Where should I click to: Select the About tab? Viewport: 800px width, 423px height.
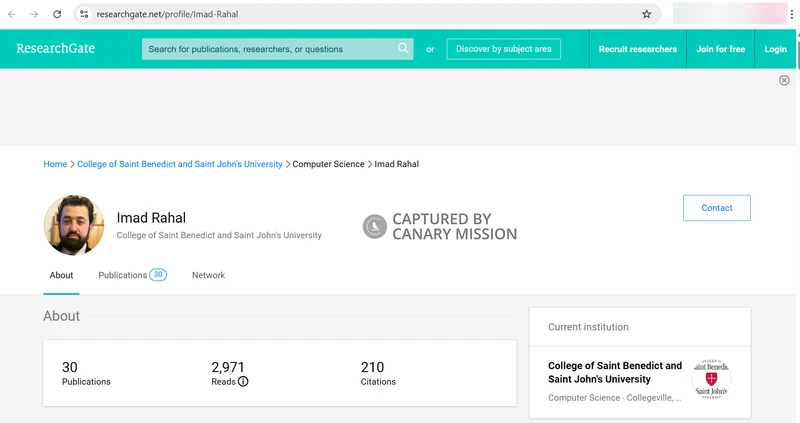[61, 275]
